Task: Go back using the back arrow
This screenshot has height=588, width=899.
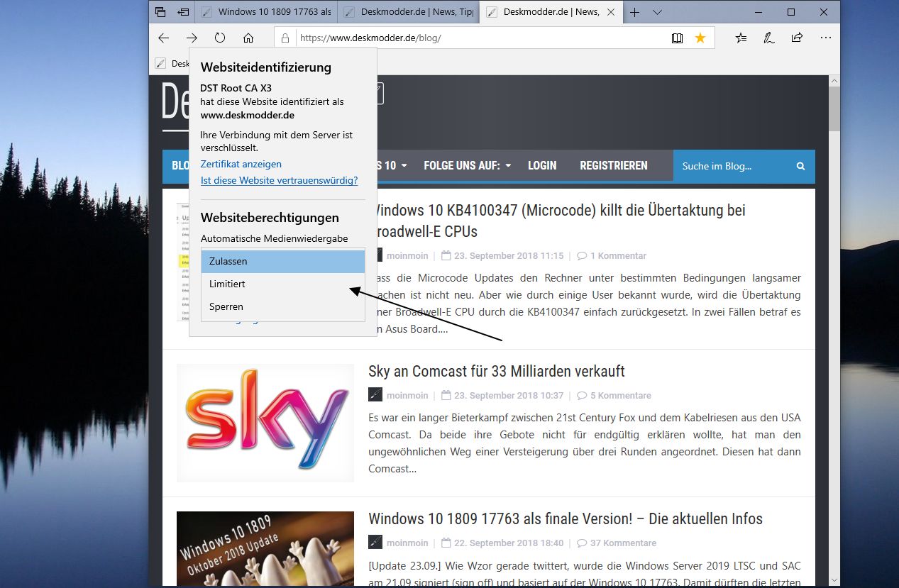Action: point(164,38)
